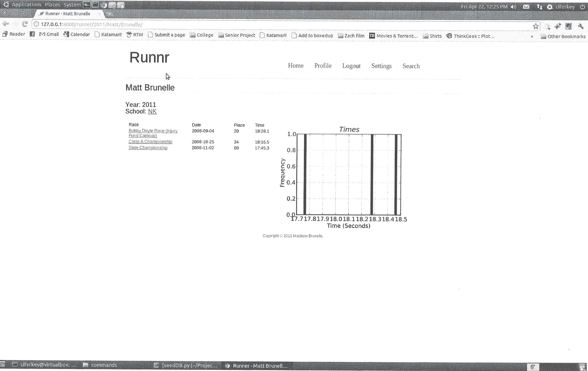The height and width of the screenshot is (371, 588).
Task: Click the page reload icon
Action: click(25, 24)
